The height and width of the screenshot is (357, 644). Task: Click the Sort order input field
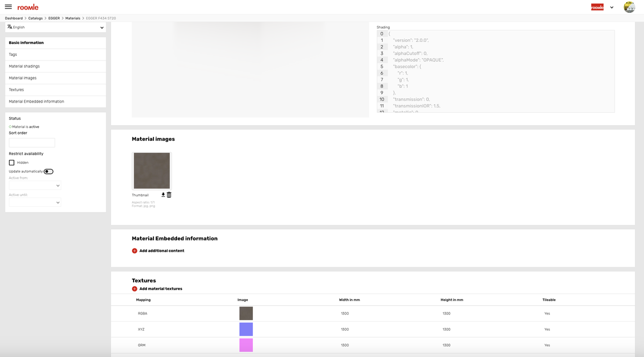[31, 142]
